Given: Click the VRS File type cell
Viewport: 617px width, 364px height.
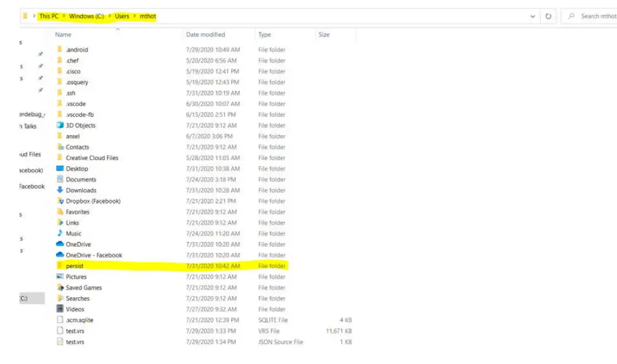Looking at the screenshot, I should click(x=269, y=331).
